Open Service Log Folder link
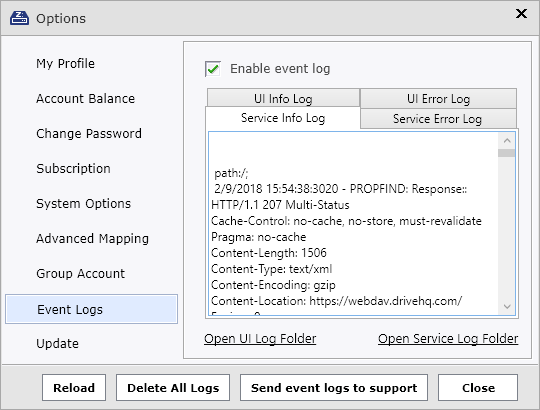The image size is (540, 410). (x=448, y=339)
